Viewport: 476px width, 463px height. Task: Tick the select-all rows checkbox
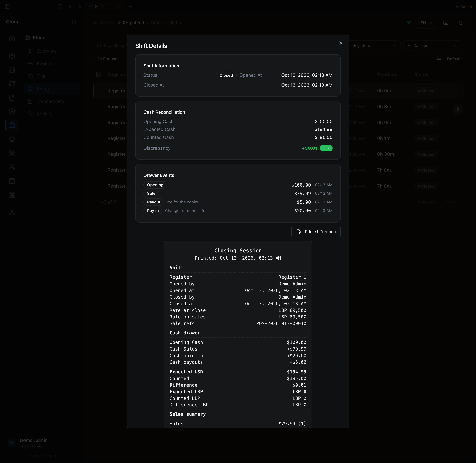click(x=99, y=75)
